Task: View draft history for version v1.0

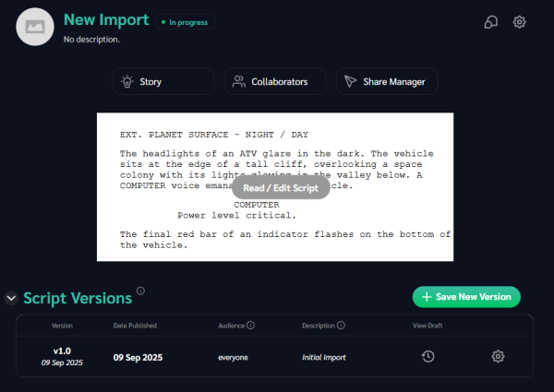Action: click(428, 356)
